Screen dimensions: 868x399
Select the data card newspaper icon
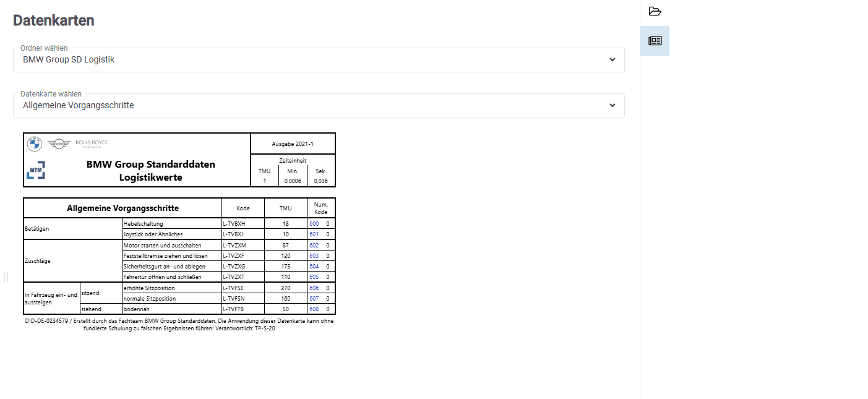pos(655,41)
